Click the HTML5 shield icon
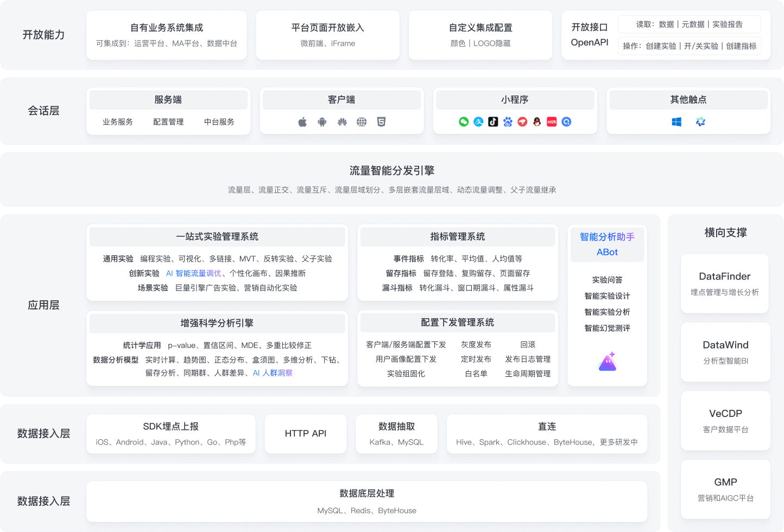784x532 pixels. click(x=381, y=122)
